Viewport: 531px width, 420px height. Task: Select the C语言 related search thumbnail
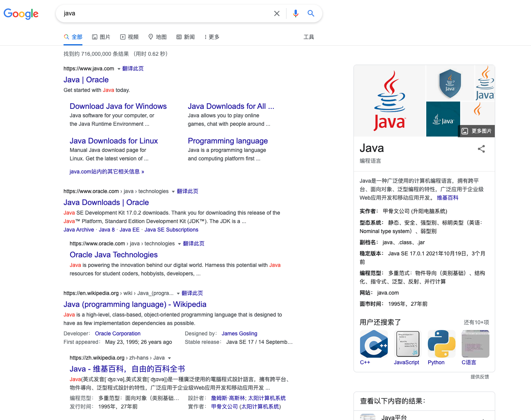click(476, 344)
